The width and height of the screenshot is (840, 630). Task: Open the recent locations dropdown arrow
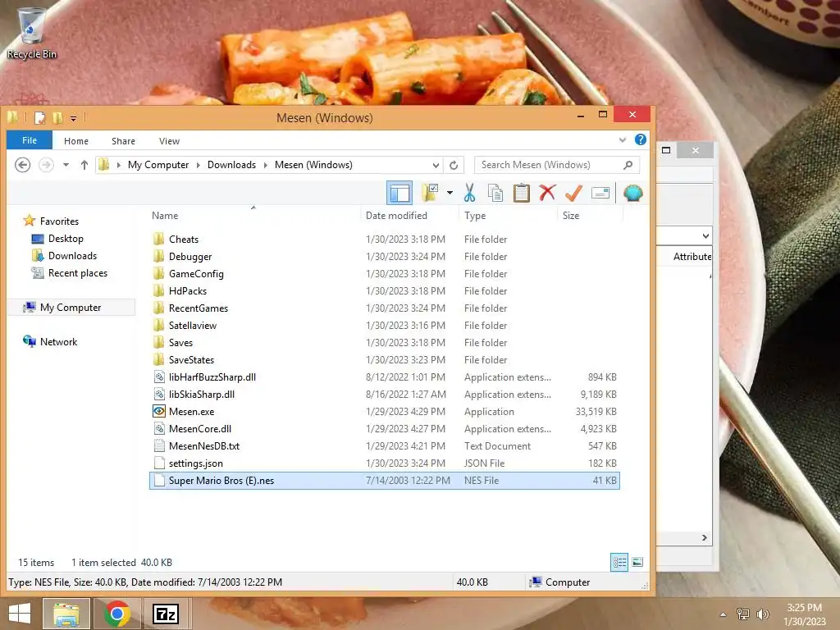tap(66, 165)
